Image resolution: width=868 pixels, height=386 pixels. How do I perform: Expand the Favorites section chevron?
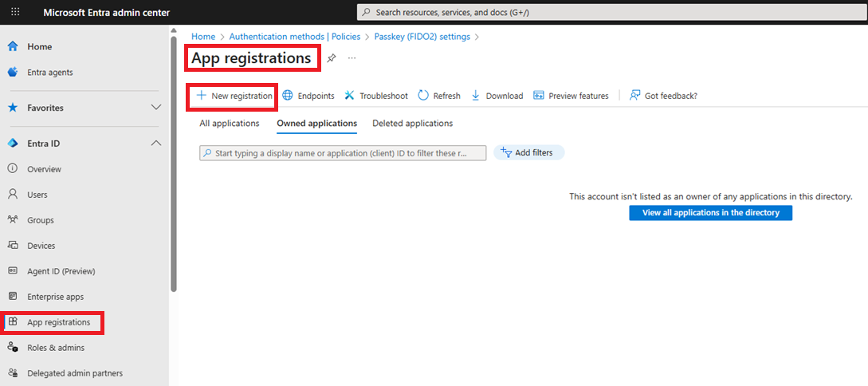157,108
